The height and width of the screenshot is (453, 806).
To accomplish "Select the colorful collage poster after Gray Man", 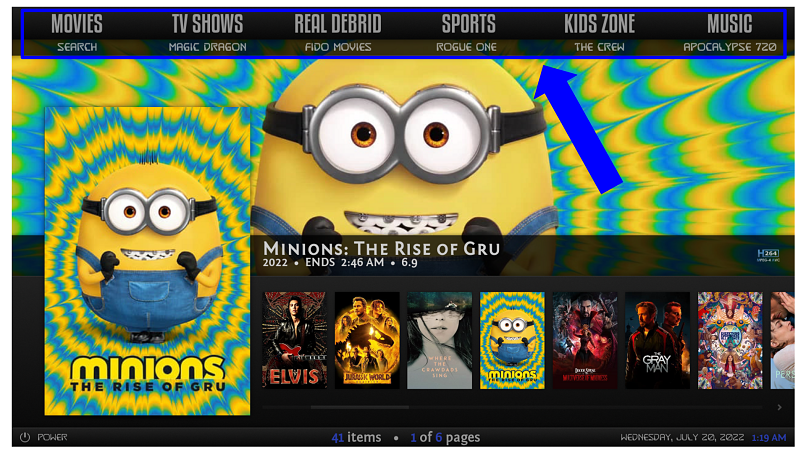I will point(730,340).
